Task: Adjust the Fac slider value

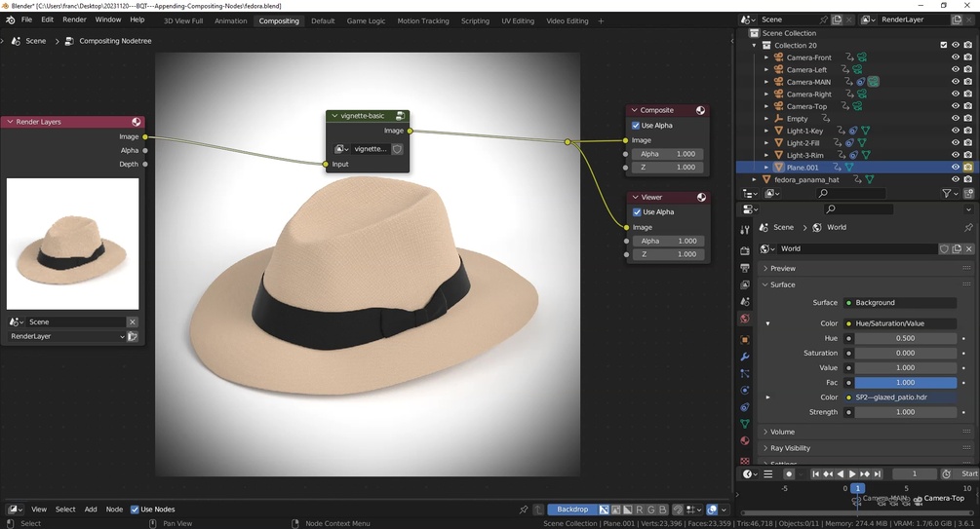Action: click(x=906, y=383)
